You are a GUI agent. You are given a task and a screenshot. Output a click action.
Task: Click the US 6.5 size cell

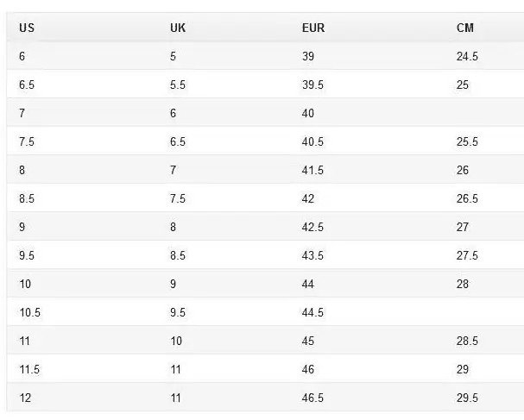click(x=27, y=85)
